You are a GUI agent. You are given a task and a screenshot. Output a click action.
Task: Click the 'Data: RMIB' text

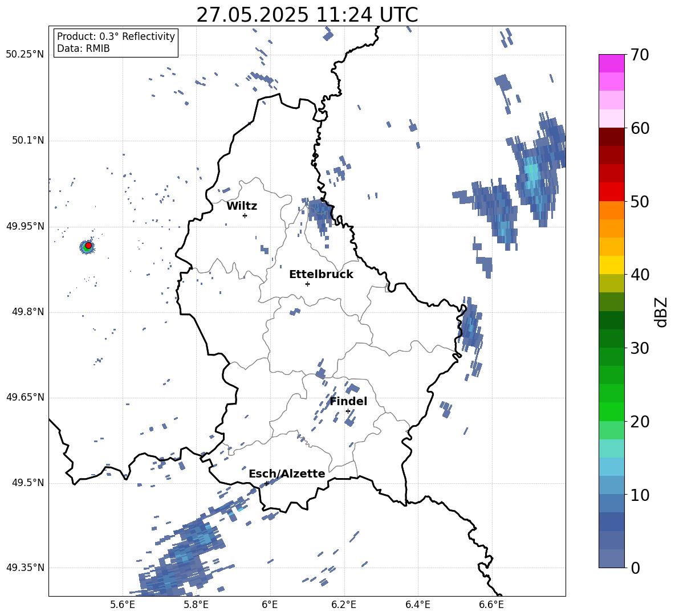point(83,48)
